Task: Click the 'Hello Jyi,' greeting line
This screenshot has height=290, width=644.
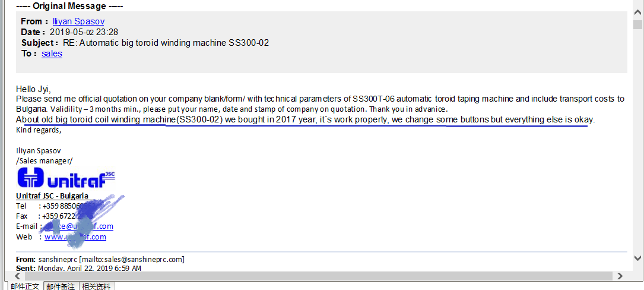Action: (x=33, y=89)
